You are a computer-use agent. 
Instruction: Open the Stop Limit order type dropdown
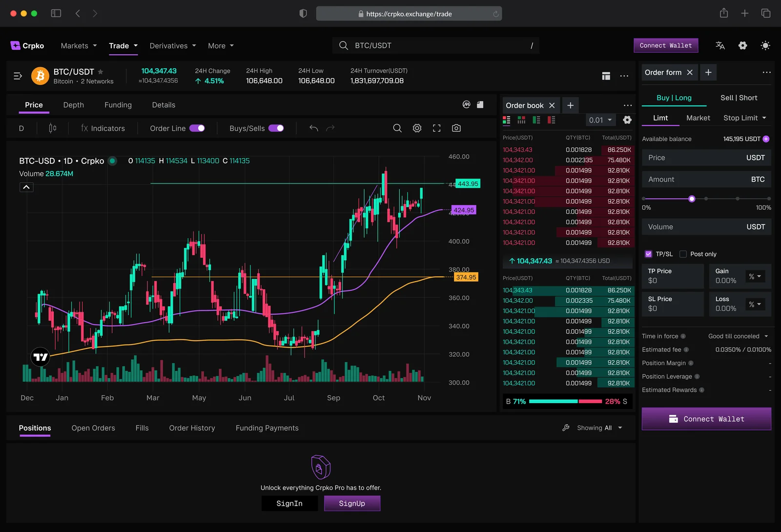coord(745,118)
